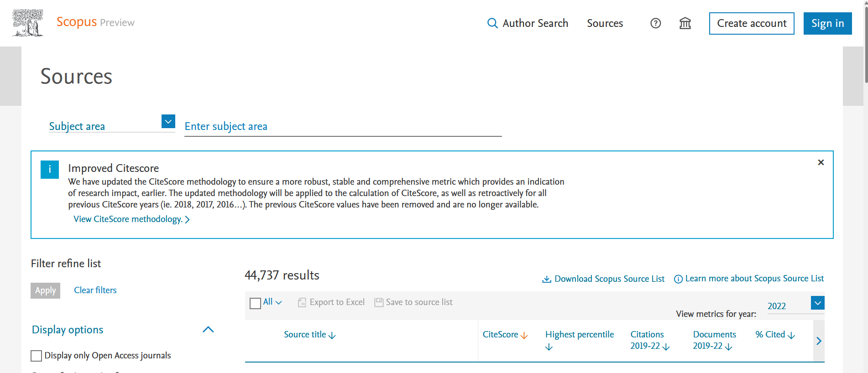This screenshot has height=373, width=868.
Task: Click the chevron after View CiteScore methodology
Action: coord(187,220)
